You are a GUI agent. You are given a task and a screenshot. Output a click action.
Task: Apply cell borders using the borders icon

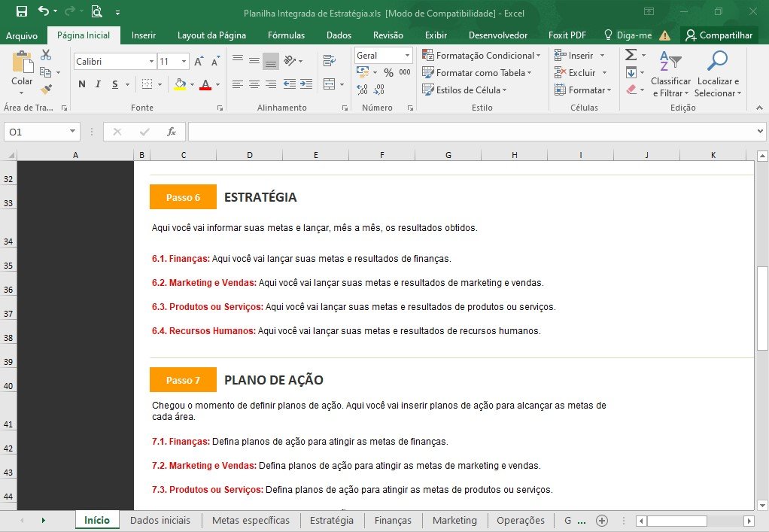[147, 84]
